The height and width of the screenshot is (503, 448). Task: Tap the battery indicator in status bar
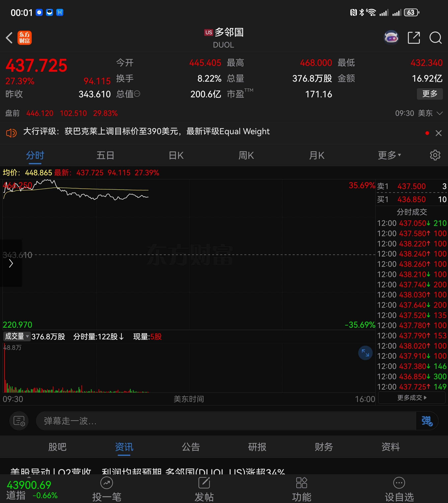pyautogui.click(x=412, y=12)
